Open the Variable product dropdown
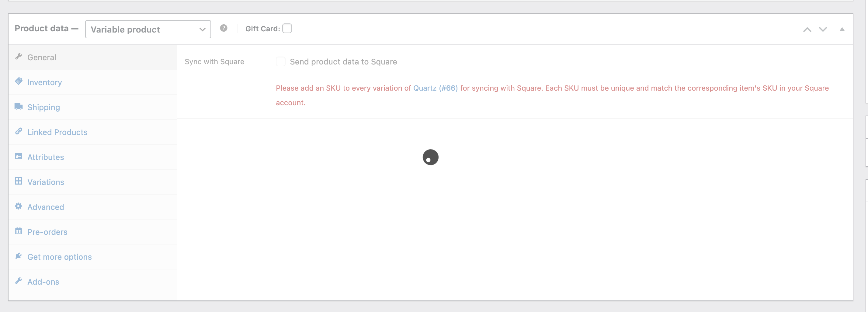This screenshot has height=312, width=868. coord(148,29)
